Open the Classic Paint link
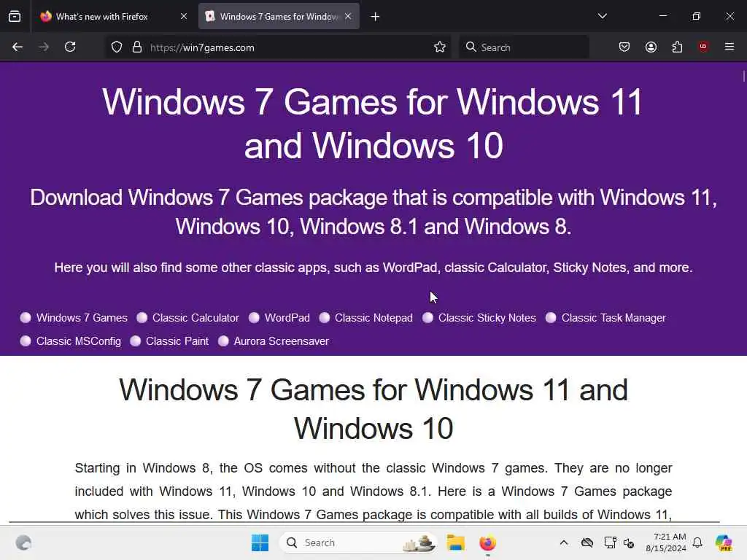 (x=177, y=341)
